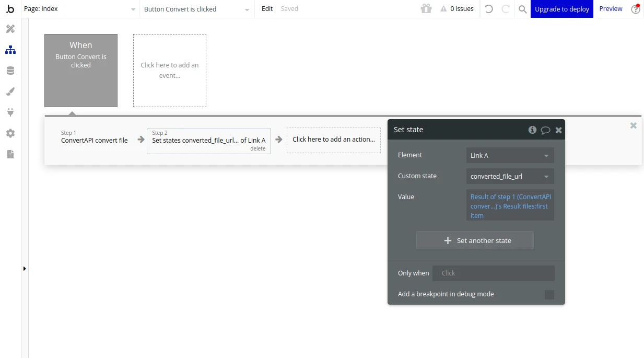The image size is (644, 358).
Task: Open the Styles paintbrush tab
Action: click(10, 91)
